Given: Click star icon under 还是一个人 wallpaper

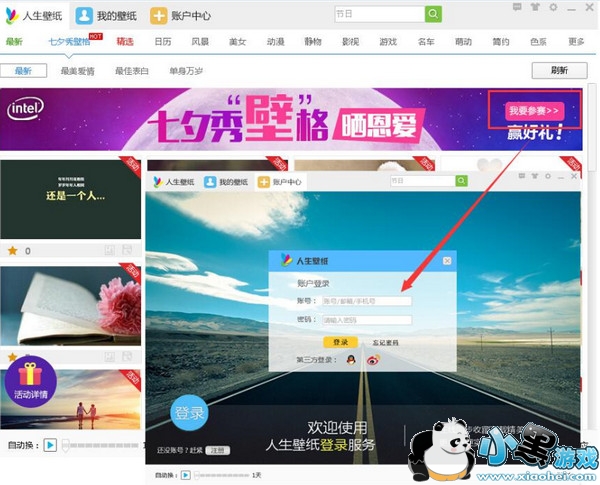Looking at the screenshot, I should click(x=13, y=251).
